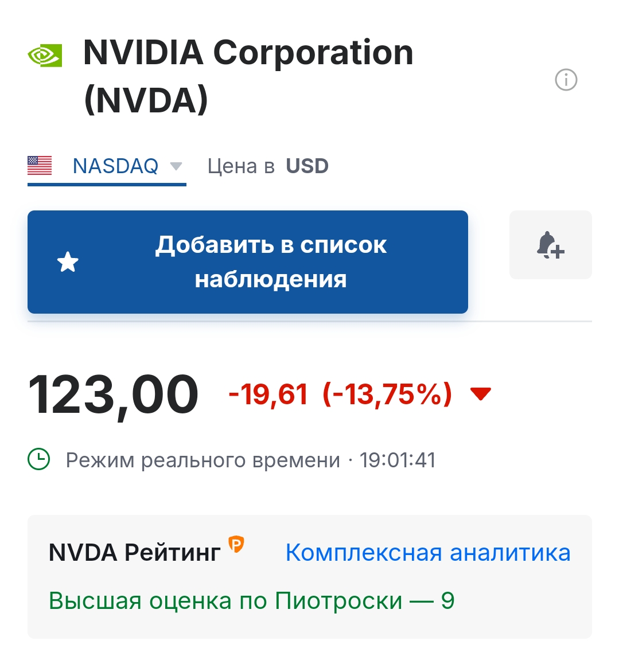
Task: Click the current price 123,00
Action: click(113, 395)
